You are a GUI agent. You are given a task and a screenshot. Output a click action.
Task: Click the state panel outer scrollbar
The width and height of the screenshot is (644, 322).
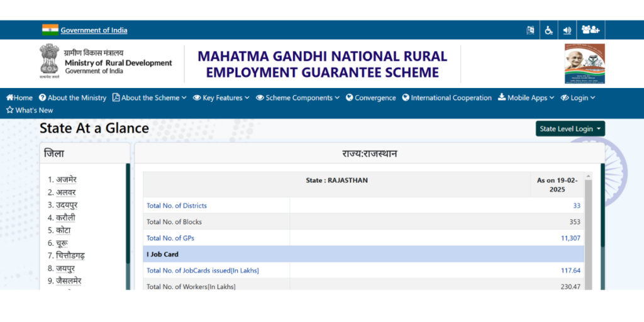[x=602, y=206]
